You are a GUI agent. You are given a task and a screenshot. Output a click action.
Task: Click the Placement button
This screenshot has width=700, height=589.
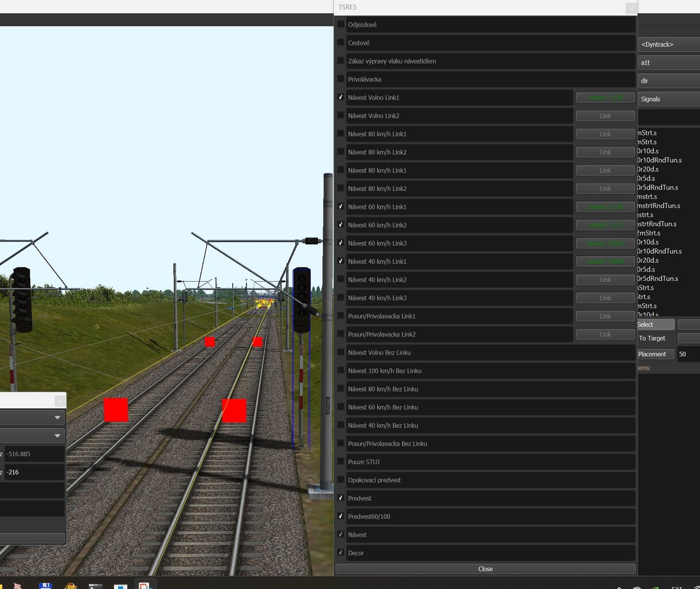[655, 354]
